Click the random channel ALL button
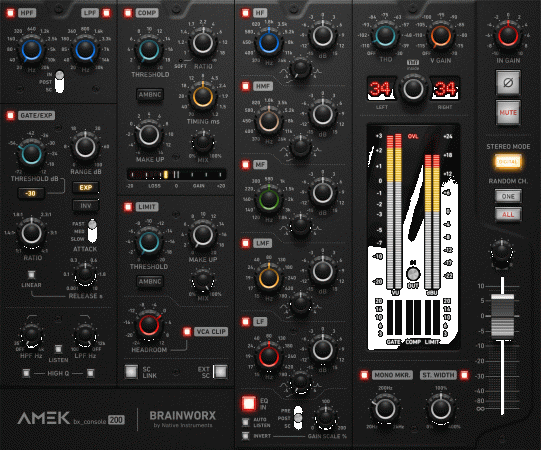The image size is (541, 450). pos(508,214)
